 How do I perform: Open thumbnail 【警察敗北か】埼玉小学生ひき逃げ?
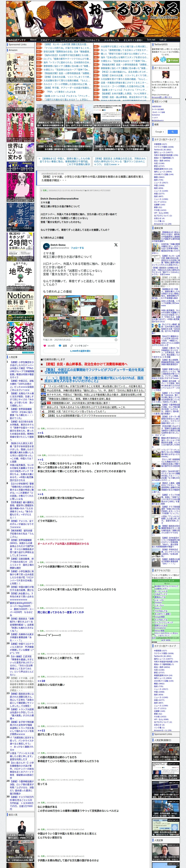(50, 116)
